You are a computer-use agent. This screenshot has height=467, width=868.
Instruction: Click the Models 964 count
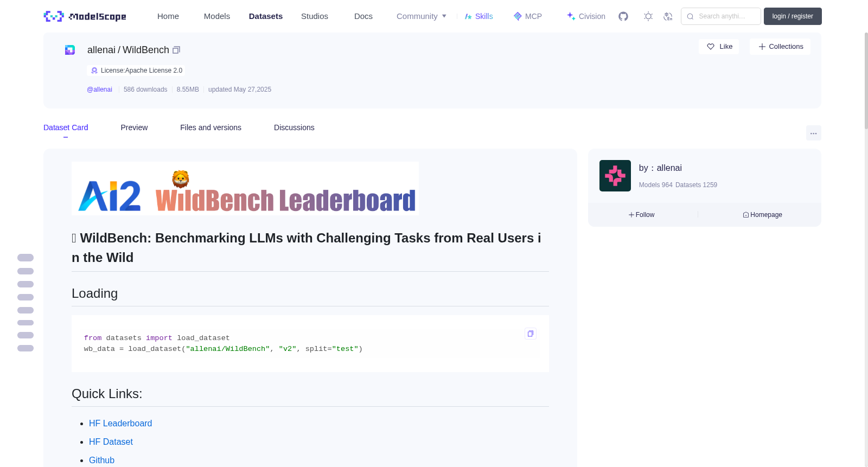pos(656,185)
